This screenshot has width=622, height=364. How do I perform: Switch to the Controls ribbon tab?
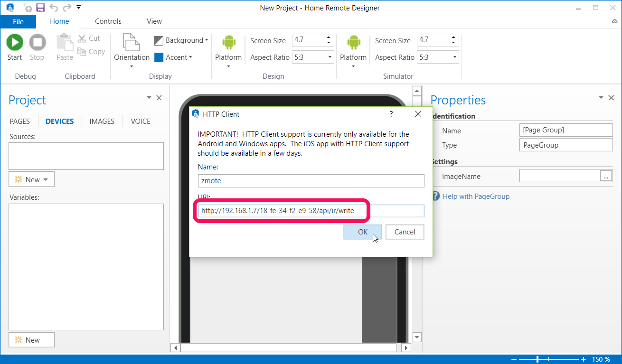[108, 21]
